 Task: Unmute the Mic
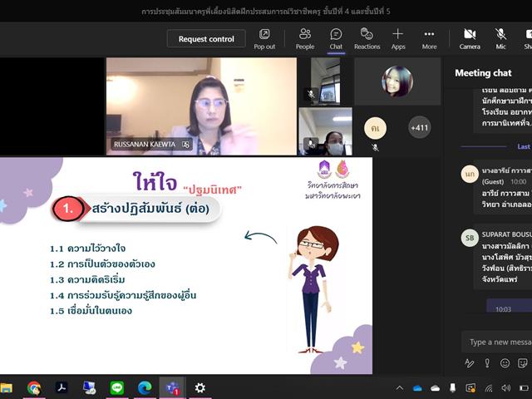pyautogui.click(x=500, y=39)
